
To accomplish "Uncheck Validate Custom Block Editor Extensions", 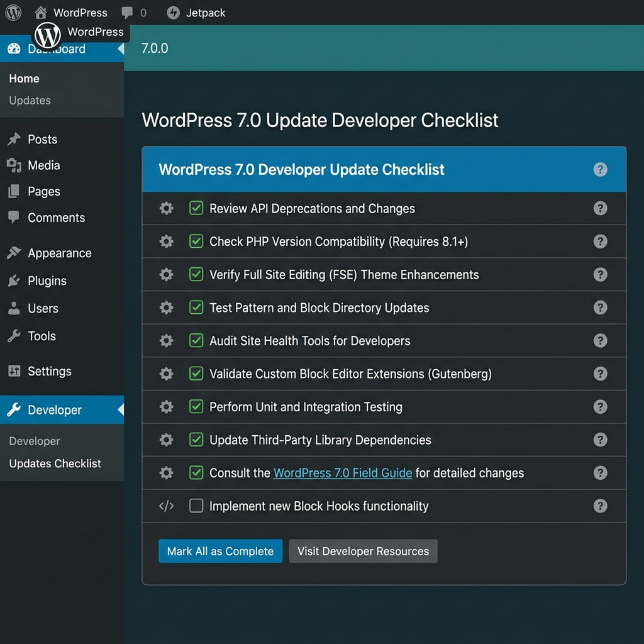I will (196, 374).
